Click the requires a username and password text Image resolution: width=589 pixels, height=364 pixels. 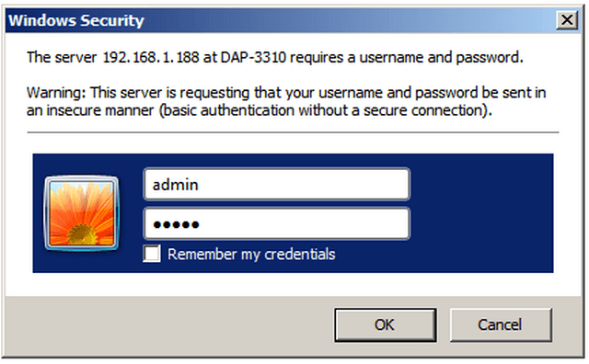tap(407, 57)
